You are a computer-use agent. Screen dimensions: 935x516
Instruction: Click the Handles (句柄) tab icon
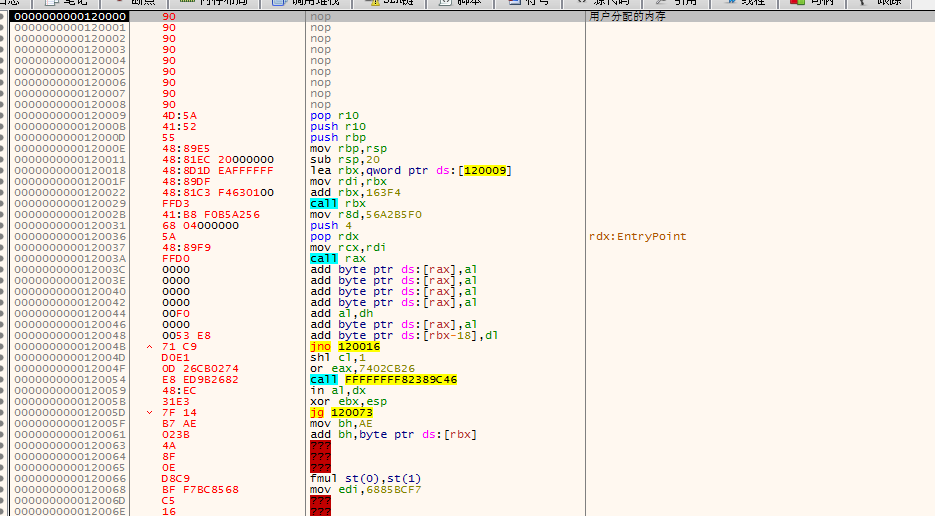pyautogui.click(x=795, y=3)
